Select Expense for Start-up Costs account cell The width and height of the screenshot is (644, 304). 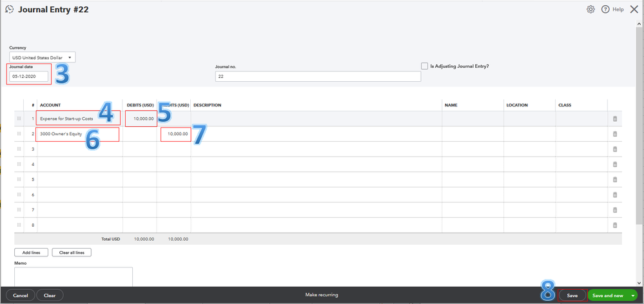click(x=80, y=119)
